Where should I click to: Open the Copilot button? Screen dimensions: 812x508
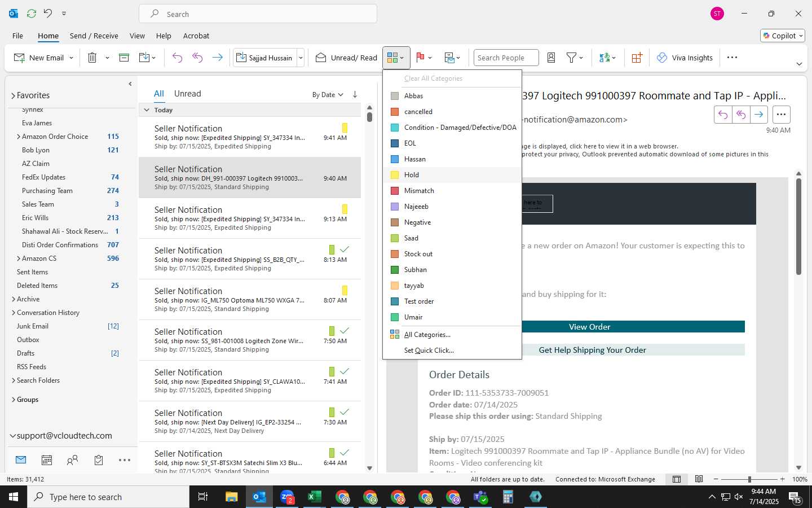point(783,36)
